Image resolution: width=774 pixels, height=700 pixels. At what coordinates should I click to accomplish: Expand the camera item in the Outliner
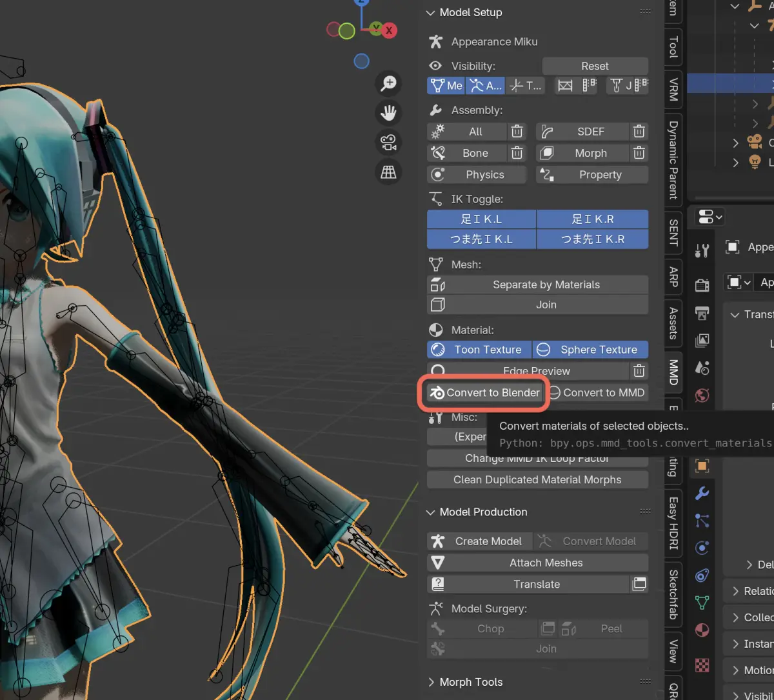736,143
